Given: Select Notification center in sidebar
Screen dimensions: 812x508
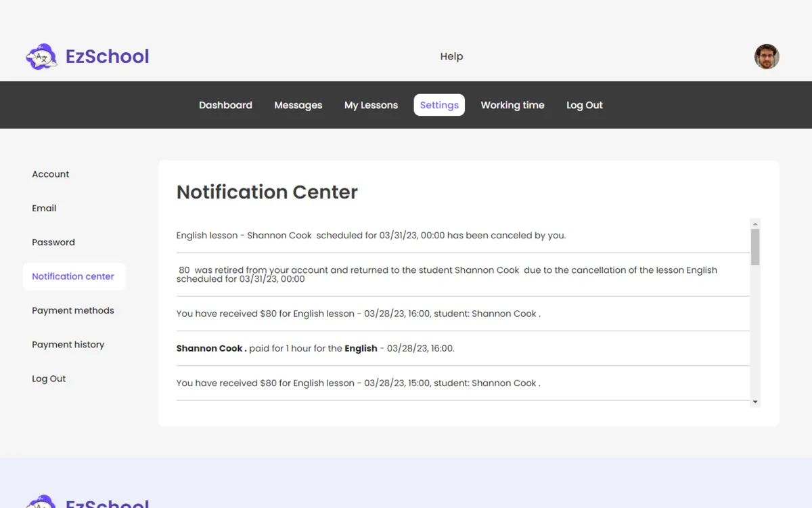Looking at the screenshot, I should click(74, 276).
